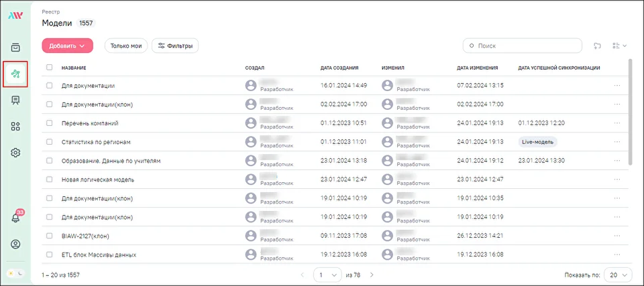Open the Показать по page size dropdown
This screenshot has width=644, height=286.
point(618,275)
